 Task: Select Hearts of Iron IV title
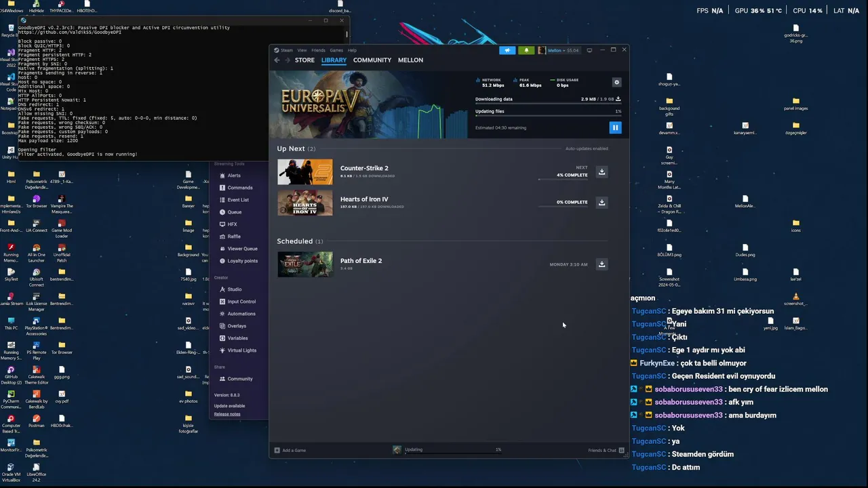(x=364, y=199)
